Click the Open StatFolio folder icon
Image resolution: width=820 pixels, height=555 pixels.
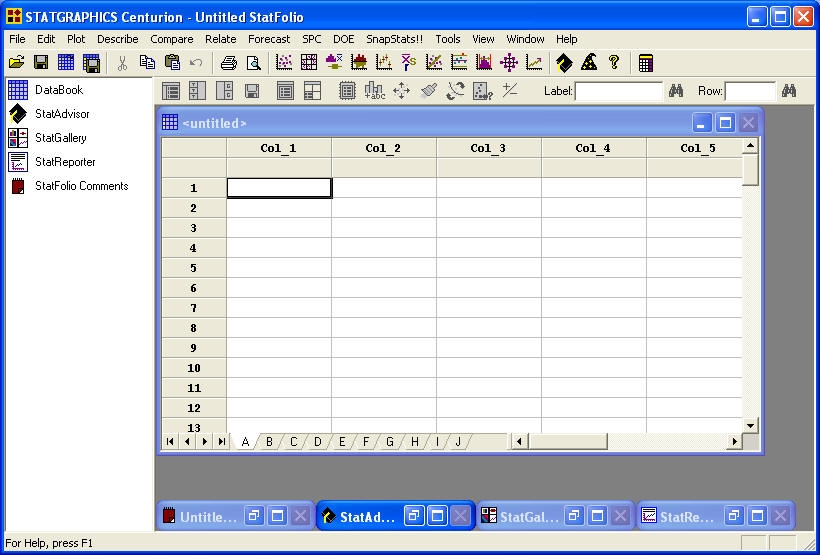tap(16, 63)
